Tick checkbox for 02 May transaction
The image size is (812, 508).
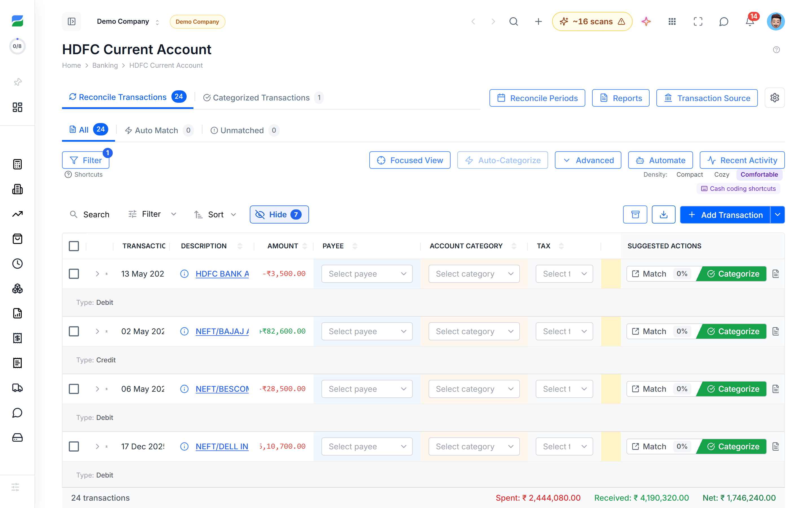(74, 331)
